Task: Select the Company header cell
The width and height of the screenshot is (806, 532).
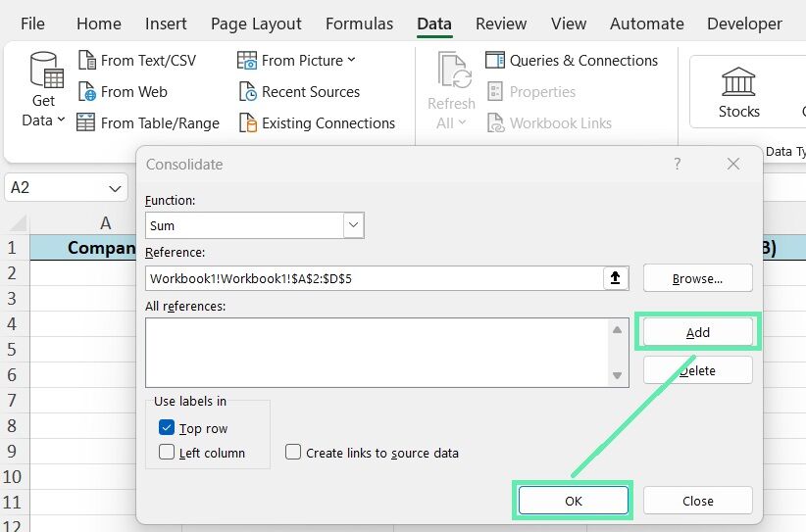Action: point(83,248)
